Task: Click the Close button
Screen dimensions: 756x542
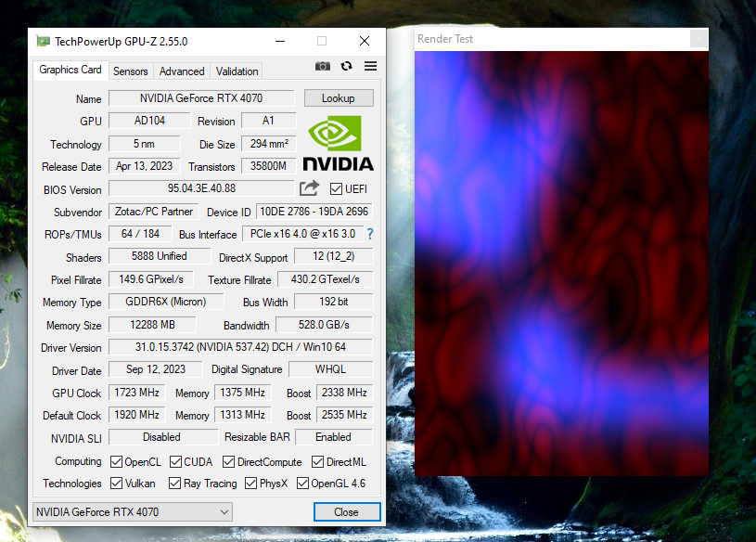Action: coord(347,511)
